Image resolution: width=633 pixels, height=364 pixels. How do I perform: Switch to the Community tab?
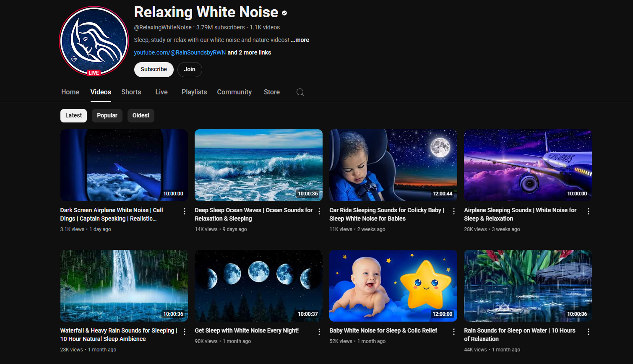(234, 92)
